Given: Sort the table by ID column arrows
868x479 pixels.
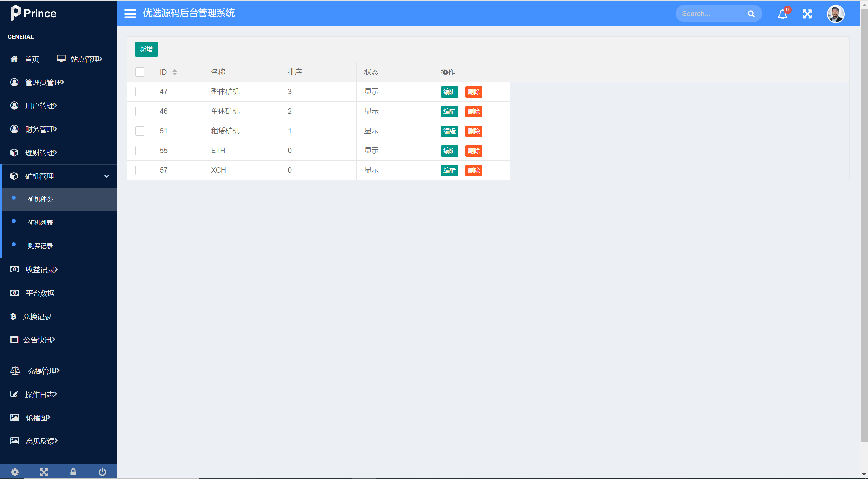Looking at the screenshot, I should click(174, 72).
